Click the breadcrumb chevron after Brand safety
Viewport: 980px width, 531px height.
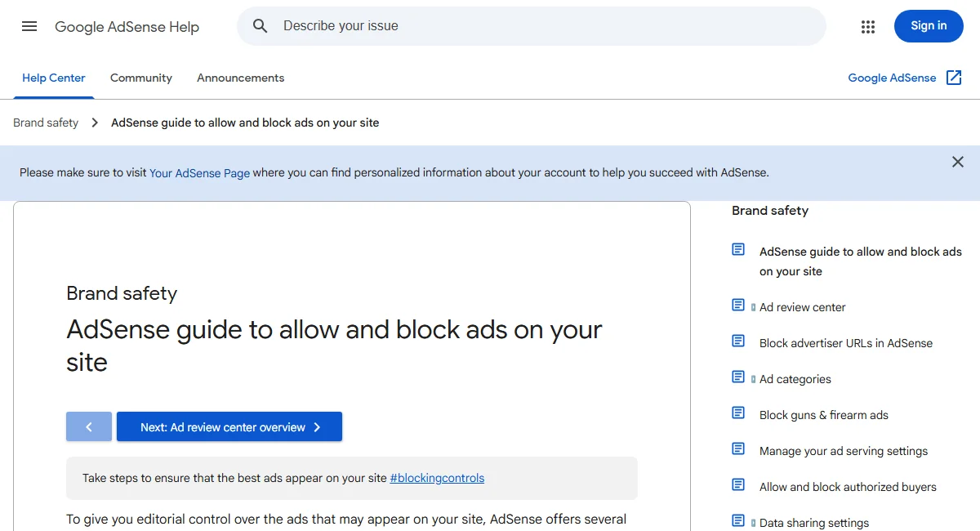[x=95, y=123]
